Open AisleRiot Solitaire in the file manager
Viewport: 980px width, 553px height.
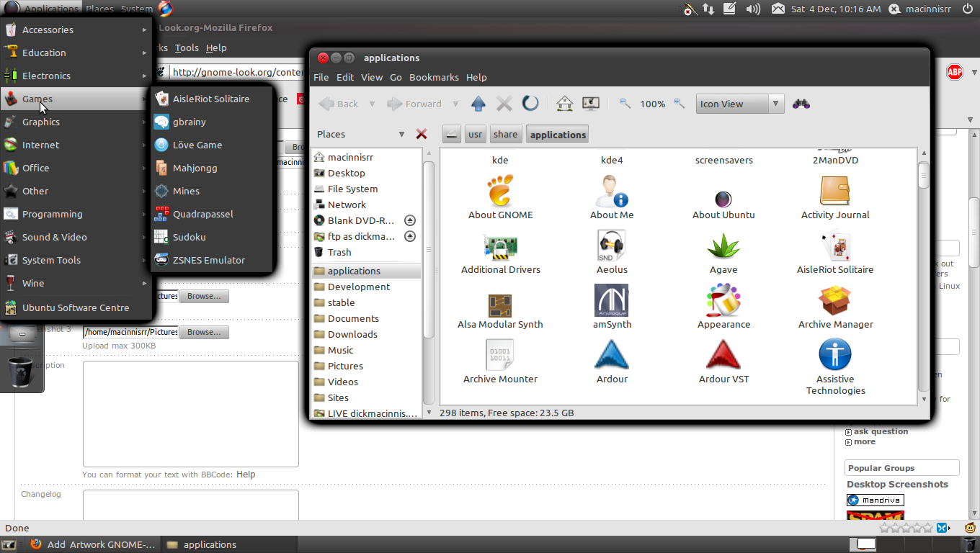tap(835, 246)
